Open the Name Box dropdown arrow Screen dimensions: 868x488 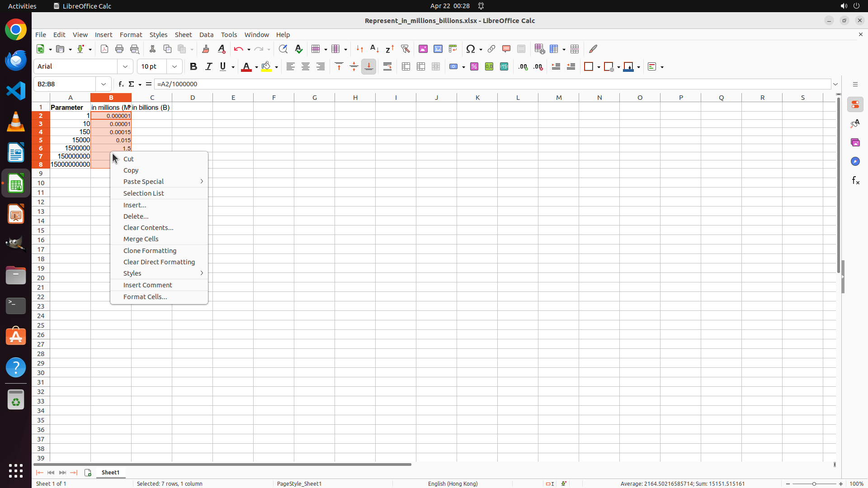point(104,84)
